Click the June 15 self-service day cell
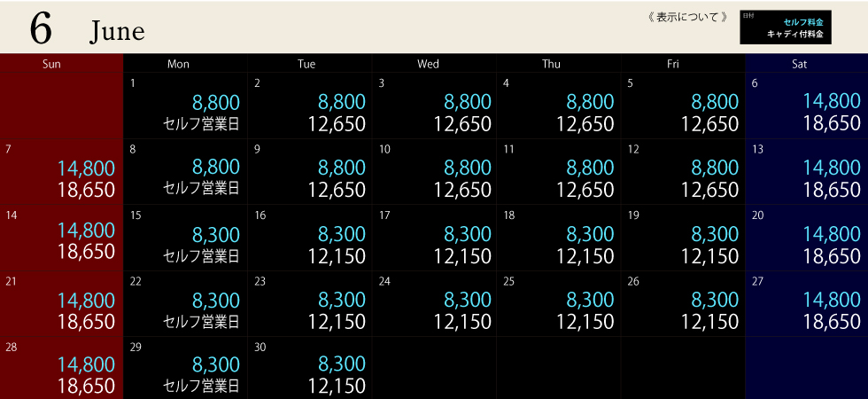 click(185, 239)
